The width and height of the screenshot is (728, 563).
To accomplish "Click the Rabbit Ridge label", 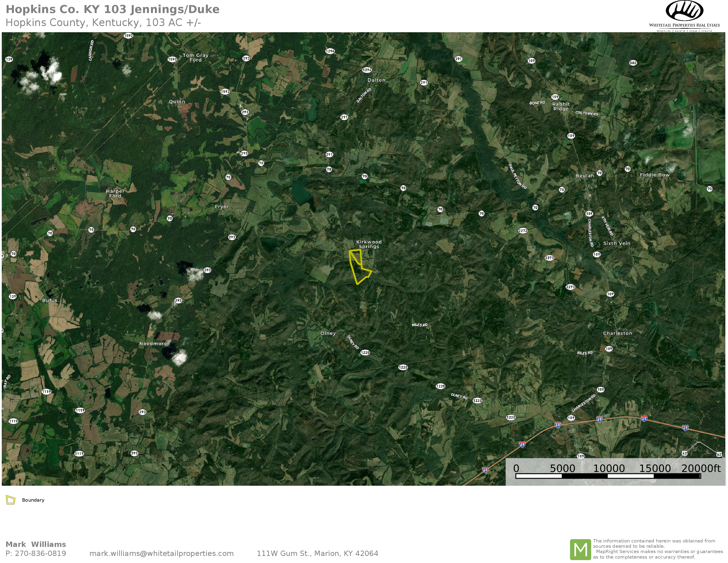I will (x=561, y=106).
